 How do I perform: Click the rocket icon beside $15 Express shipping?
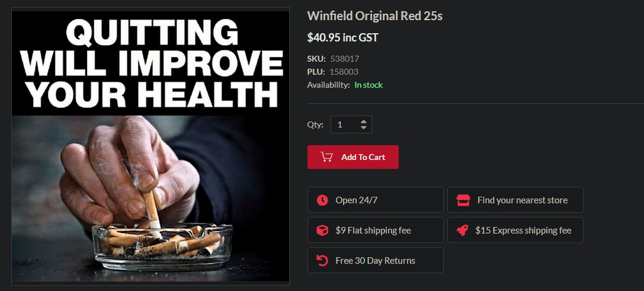[x=463, y=230]
